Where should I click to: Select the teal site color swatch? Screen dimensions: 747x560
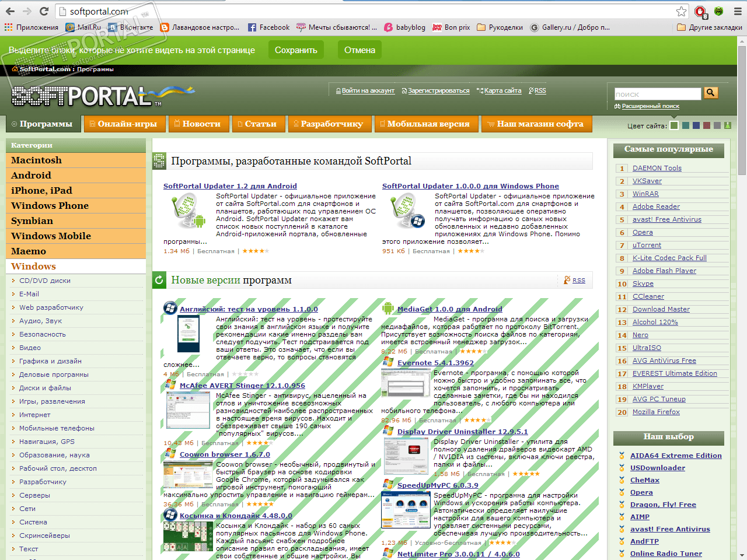686,125
